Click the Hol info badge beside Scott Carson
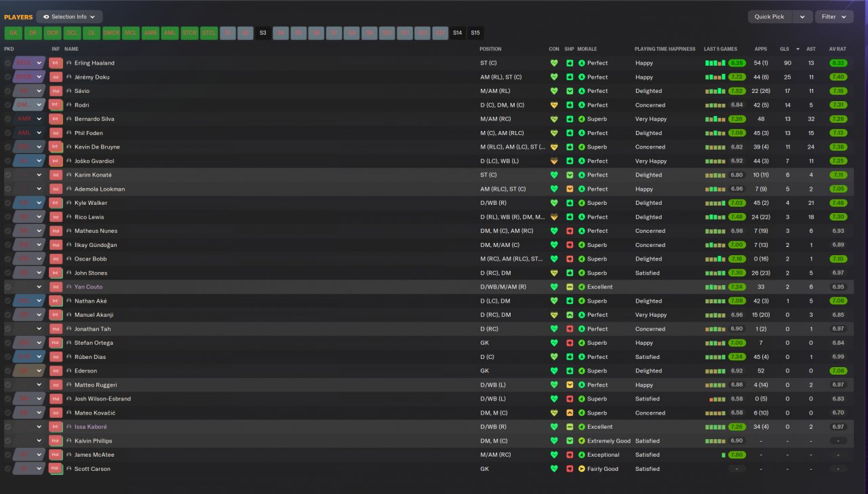Screen dimensions: 868x494 point(56,469)
